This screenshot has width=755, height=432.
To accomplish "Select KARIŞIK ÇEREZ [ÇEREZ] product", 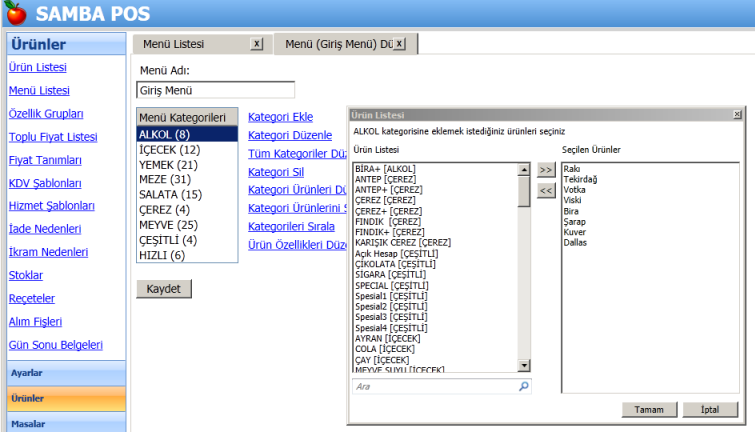I will [403, 242].
